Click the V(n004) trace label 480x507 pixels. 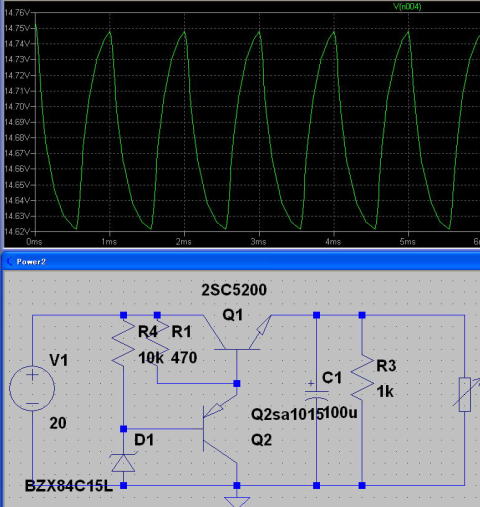tap(407, 6)
